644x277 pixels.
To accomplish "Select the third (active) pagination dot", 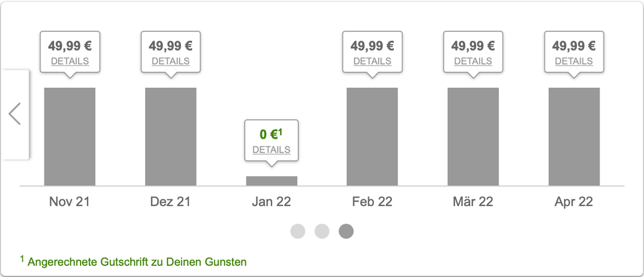I will [346, 231].
